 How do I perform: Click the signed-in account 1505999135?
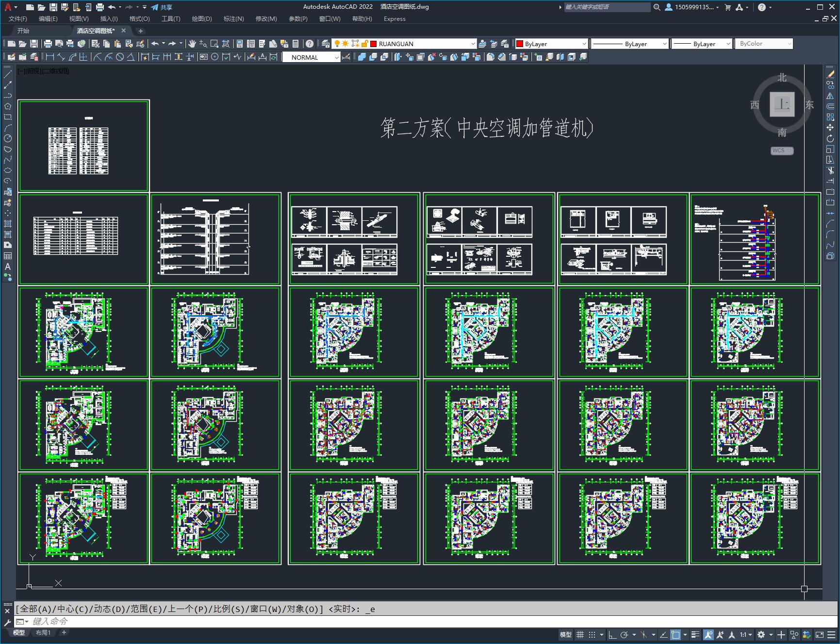tap(692, 7)
